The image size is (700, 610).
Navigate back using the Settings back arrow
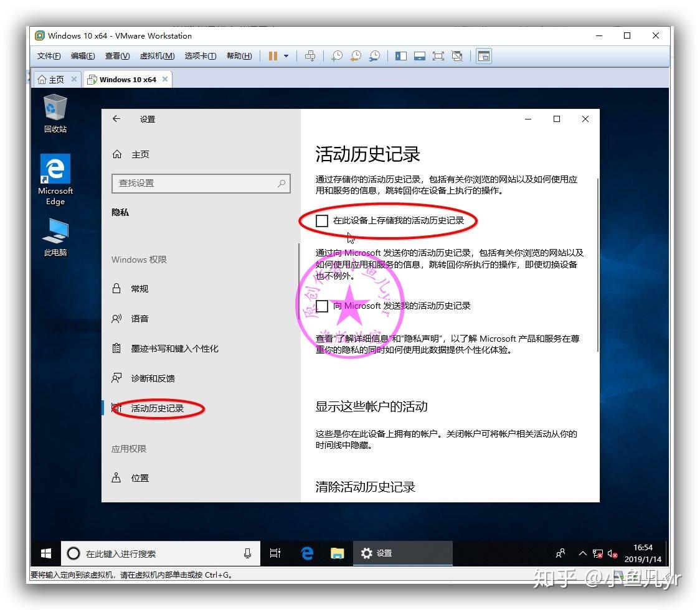[x=116, y=119]
